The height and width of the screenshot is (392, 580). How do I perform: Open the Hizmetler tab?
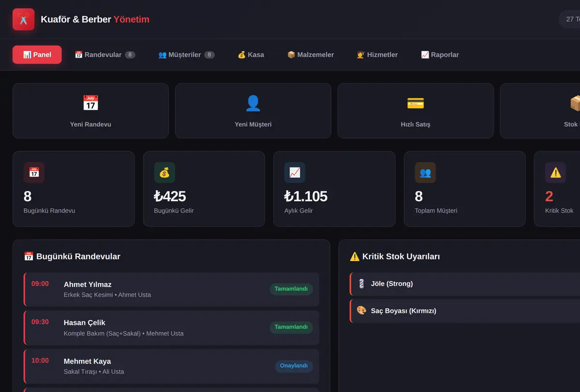pyautogui.click(x=377, y=55)
